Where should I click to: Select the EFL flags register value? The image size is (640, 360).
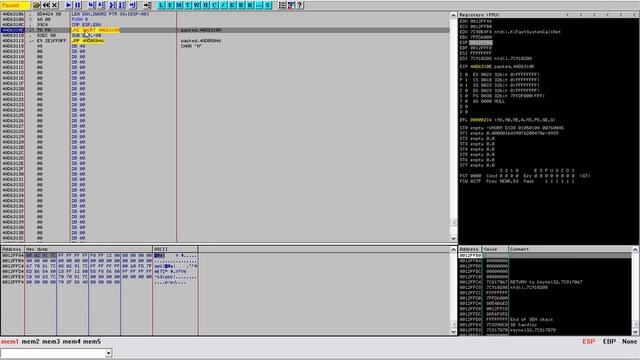pos(481,120)
